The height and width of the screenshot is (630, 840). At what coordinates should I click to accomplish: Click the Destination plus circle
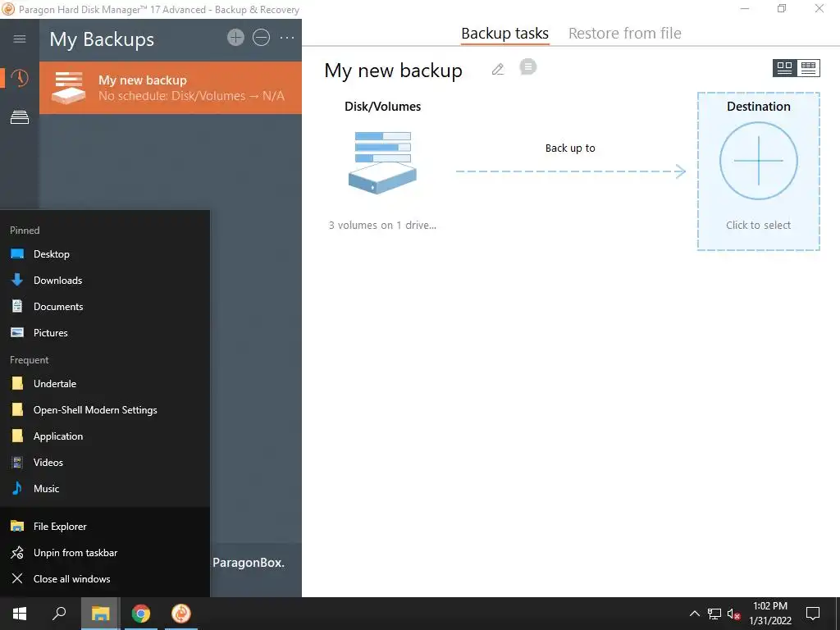pos(758,161)
